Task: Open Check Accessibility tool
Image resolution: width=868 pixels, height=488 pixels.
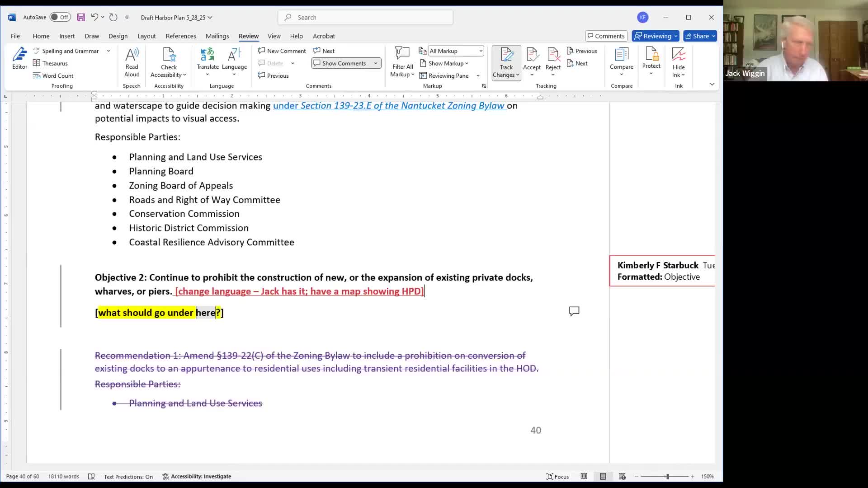Action: pyautogui.click(x=169, y=56)
